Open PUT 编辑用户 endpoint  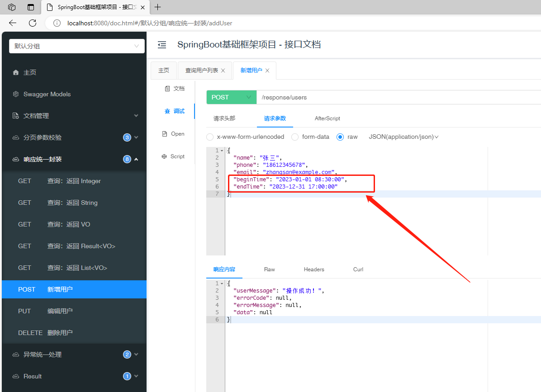point(74,311)
